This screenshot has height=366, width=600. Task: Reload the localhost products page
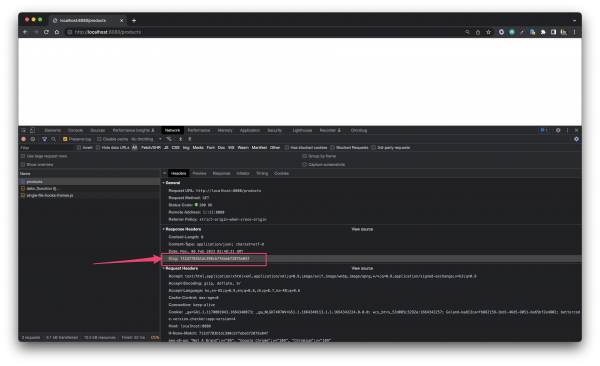click(46, 32)
